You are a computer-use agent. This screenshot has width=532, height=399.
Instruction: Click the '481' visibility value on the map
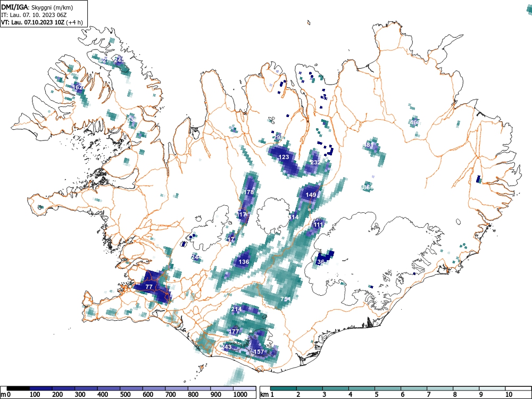(368, 145)
